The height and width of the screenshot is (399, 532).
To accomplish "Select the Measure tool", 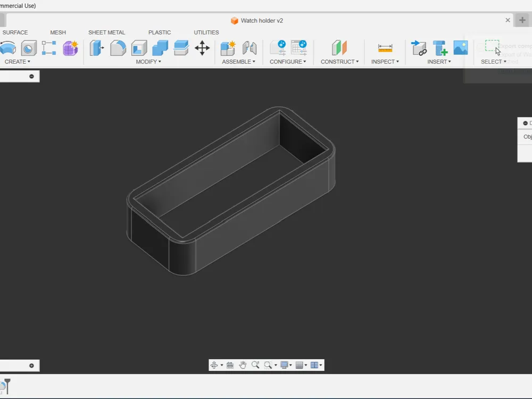I will tap(385, 48).
